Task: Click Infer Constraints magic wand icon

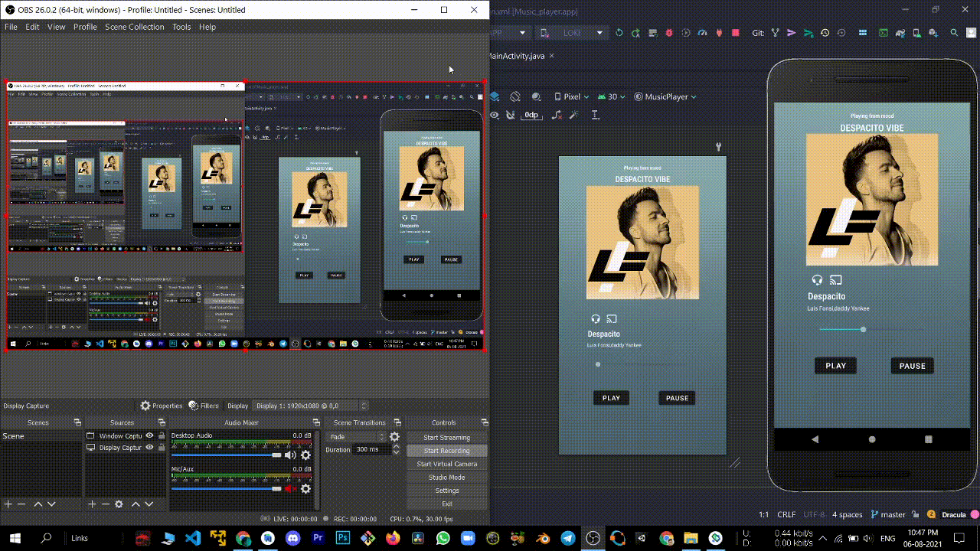Action: [573, 115]
